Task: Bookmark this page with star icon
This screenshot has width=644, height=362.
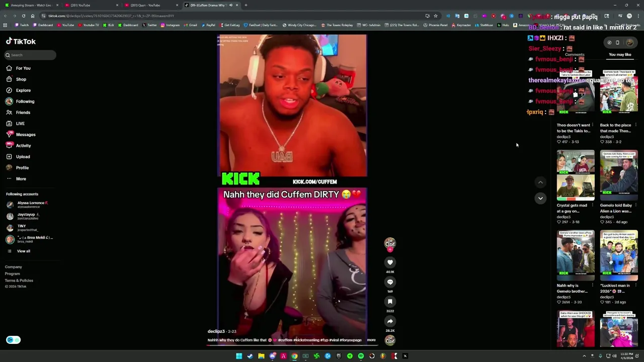Action: pos(436,16)
